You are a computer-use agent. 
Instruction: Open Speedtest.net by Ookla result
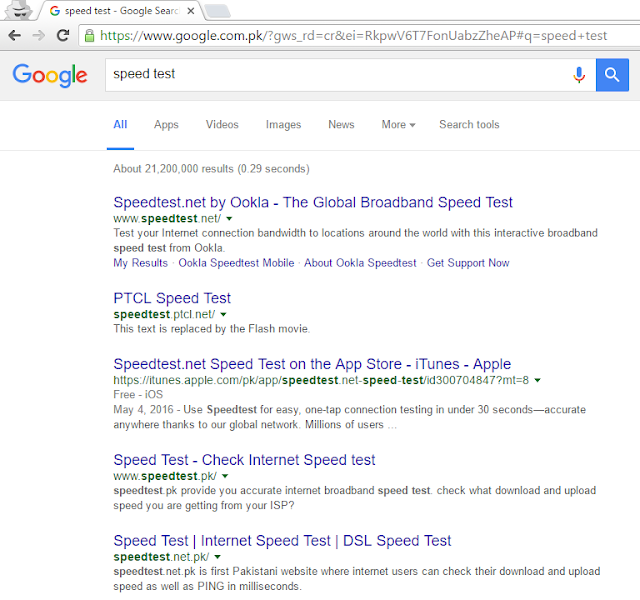point(313,202)
